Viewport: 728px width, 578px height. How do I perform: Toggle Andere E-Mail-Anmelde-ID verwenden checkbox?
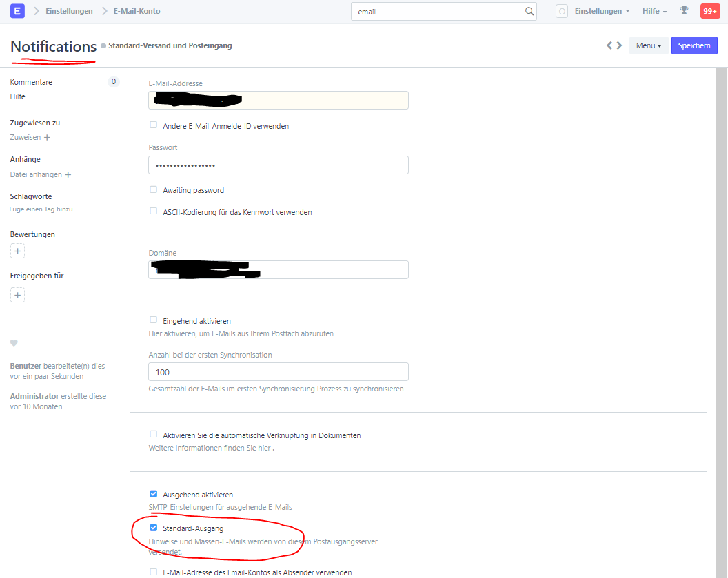point(153,125)
